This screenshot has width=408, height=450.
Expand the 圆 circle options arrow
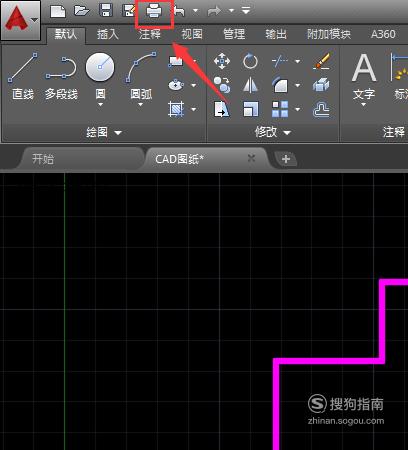click(100, 105)
